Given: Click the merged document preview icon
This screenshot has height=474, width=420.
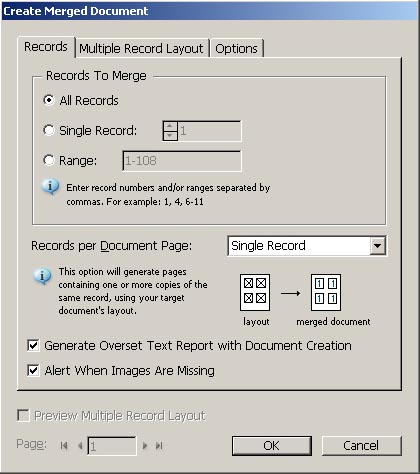Looking at the screenshot, I should click(326, 292).
